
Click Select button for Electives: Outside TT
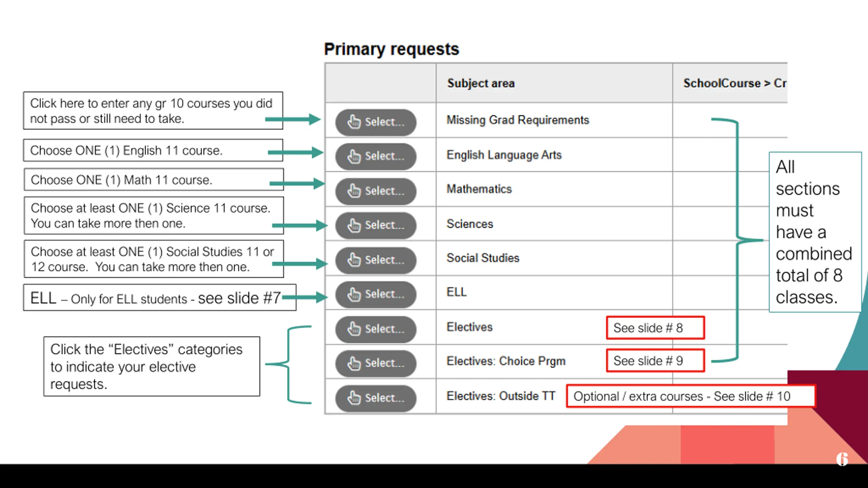tap(376, 398)
